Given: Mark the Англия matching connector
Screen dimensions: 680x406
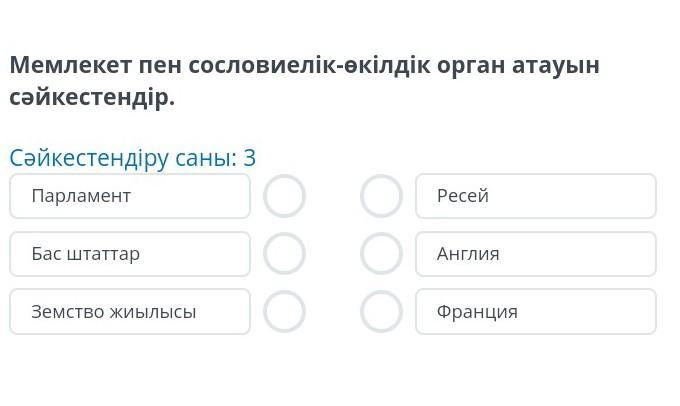Looking at the screenshot, I should click(x=381, y=254).
